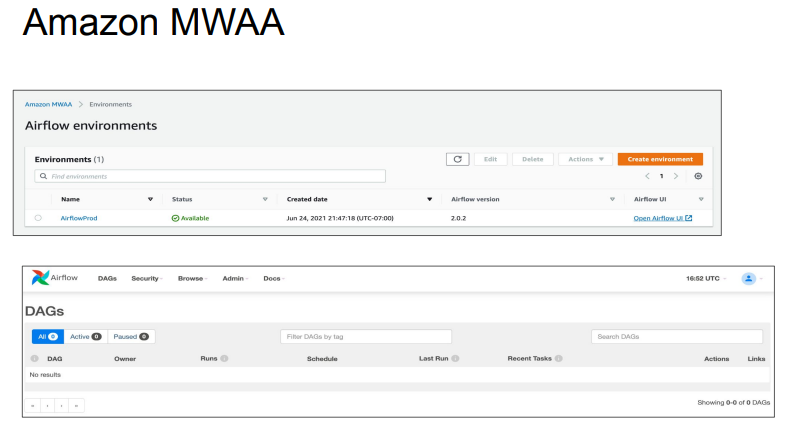Sort by Airflow version column arrow
793x431 pixels.
[612, 199]
